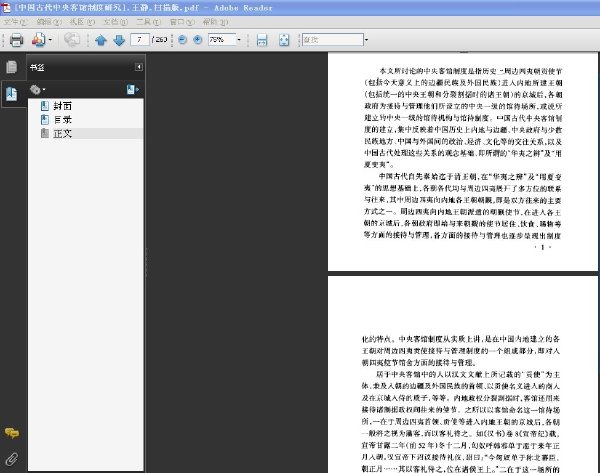Click the bookmark icon beside 正文
This screenshot has height=473, width=600.
pyautogui.click(x=45, y=134)
